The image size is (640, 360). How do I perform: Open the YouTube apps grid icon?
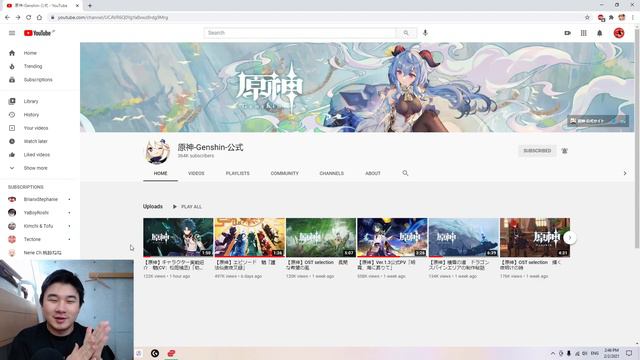point(584,33)
